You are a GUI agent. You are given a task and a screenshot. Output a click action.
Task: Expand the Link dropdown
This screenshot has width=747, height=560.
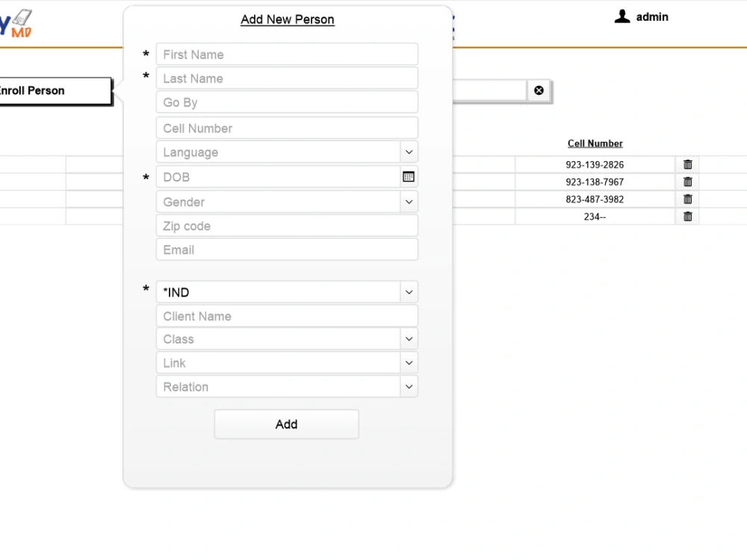[x=409, y=363]
